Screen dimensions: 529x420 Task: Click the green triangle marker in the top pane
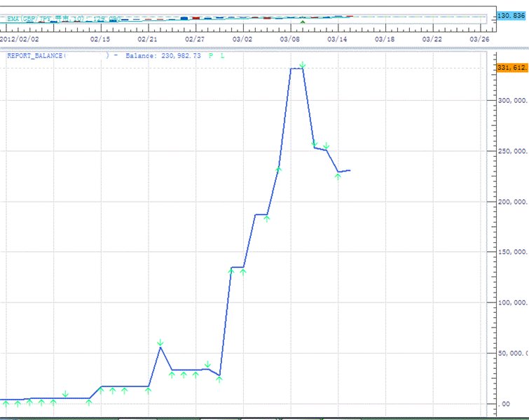click(302, 22)
